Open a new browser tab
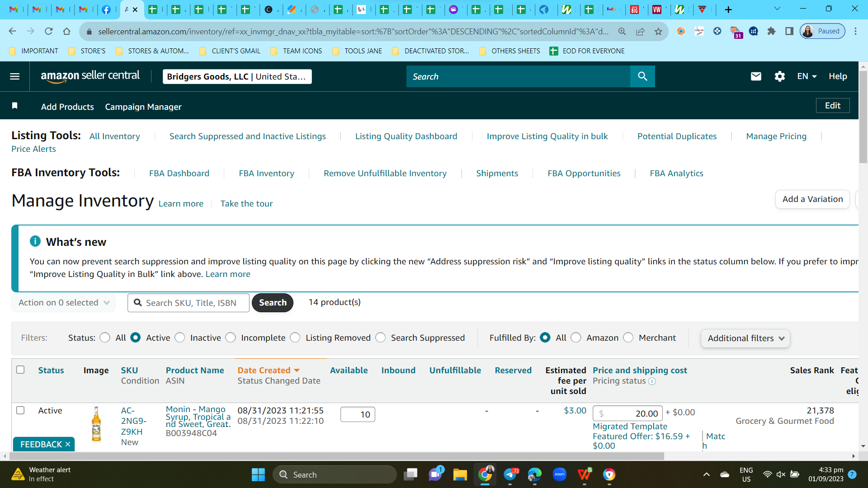The width and height of the screenshot is (868, 488). pyautogui.click(x=728, y=9)
